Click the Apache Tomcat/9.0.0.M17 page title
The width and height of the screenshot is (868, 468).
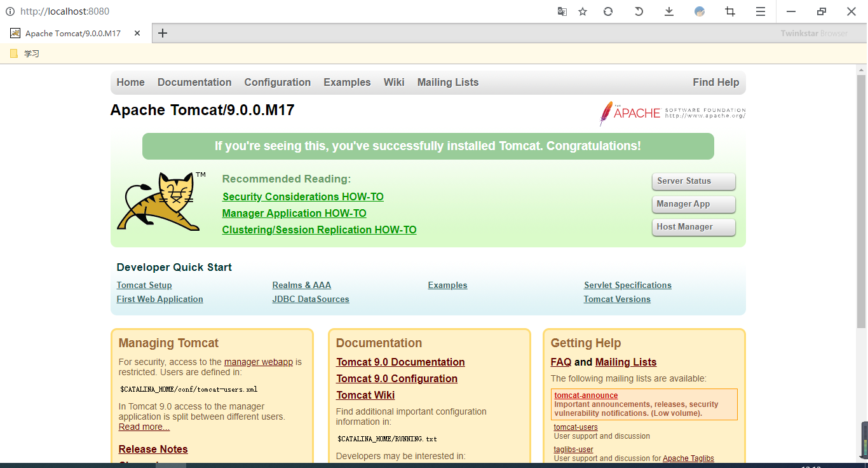click(x=202, y=110)
